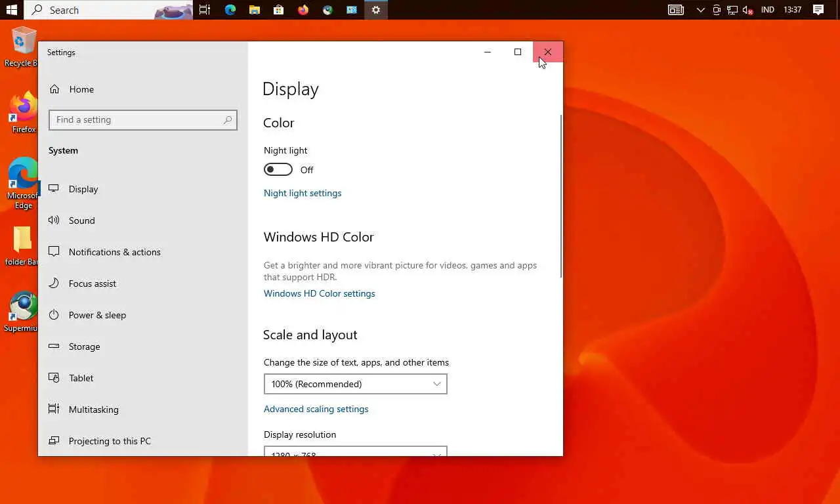The image size is (840, 504).
Task: Click the muted volume tray icon
Action: click(747, 10)
